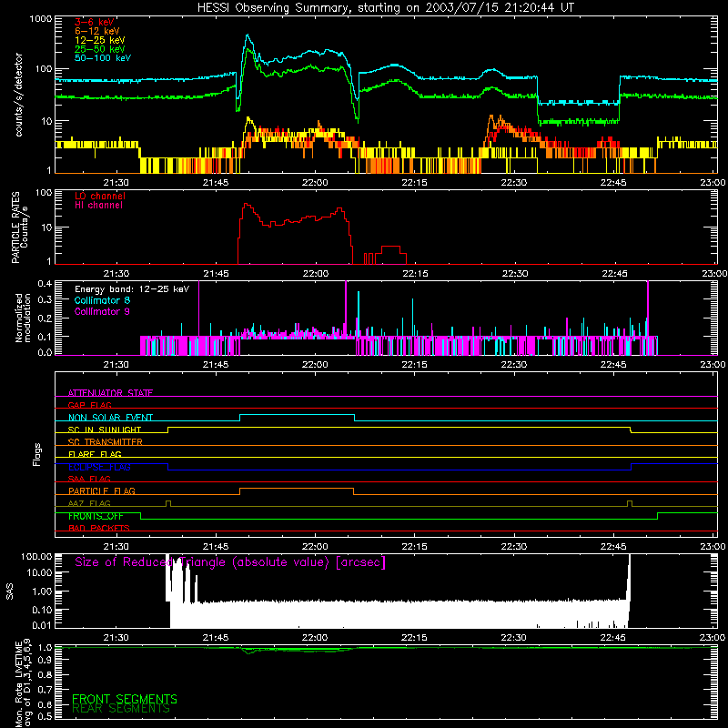Click the 'Energy band: 12-25 keV' label
This screenshot has height=728, width=728.
(x=132, y=289)
